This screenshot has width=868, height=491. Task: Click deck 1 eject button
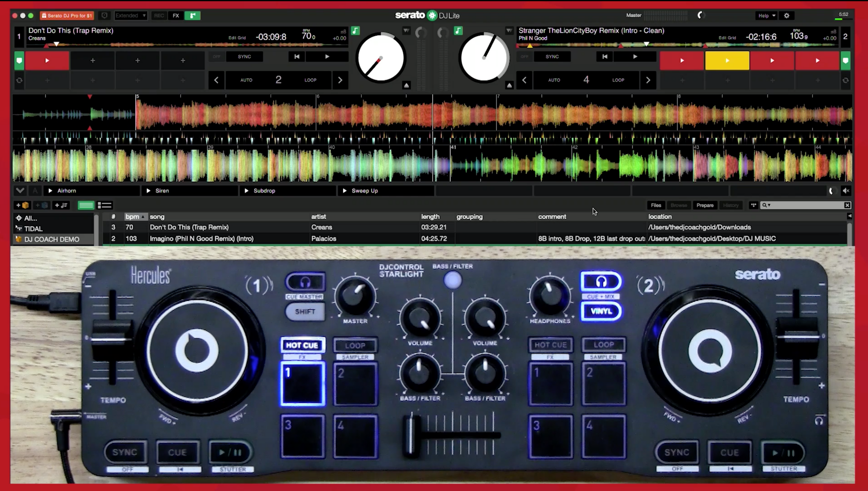(x=406, y=85)
